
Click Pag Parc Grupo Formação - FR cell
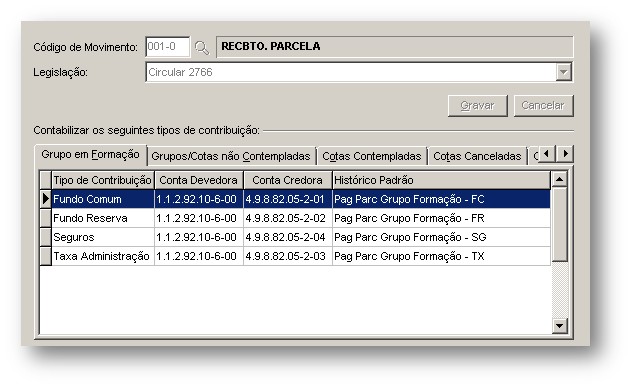tap(441, 218)
